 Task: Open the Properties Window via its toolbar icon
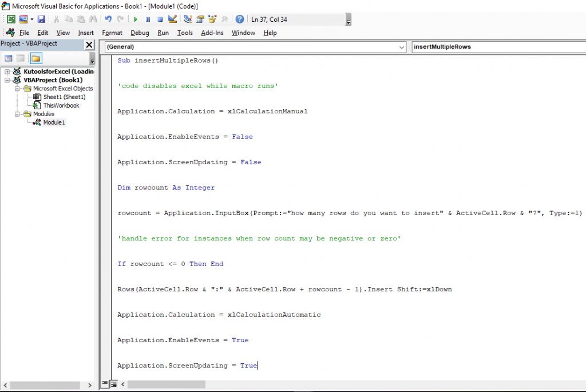point(200,19)
